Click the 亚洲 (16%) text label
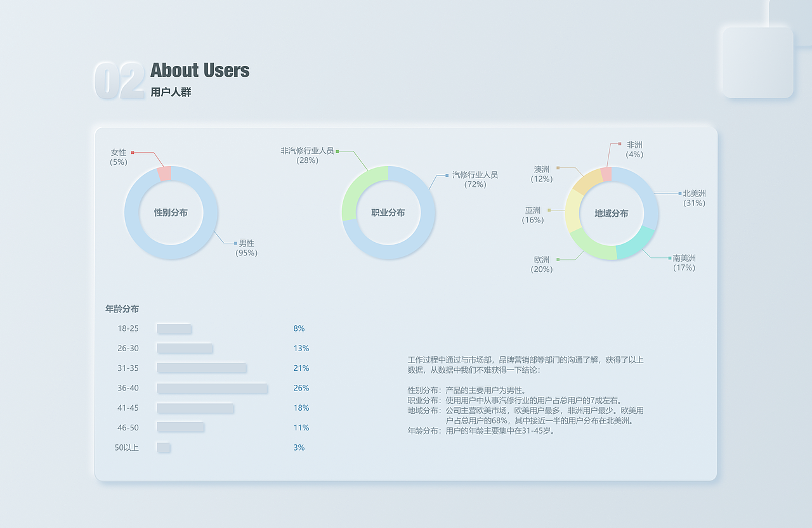Screen dimensions: 812x528 click(532, 215)
